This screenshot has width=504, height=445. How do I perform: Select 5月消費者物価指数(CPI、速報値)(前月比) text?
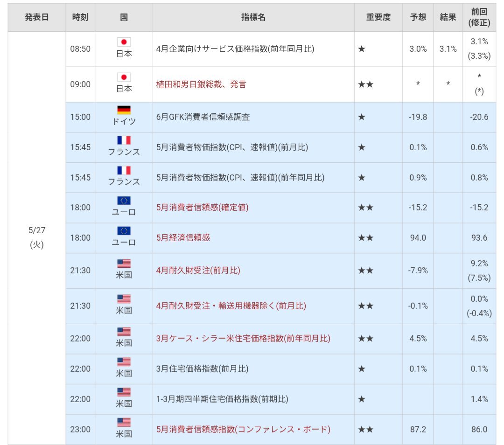(x=232, y=147)
